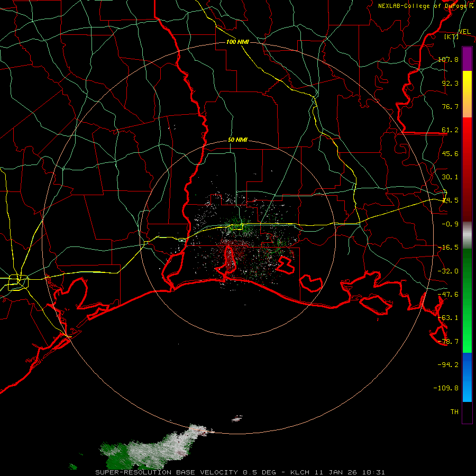The height and width of the screenshot is (476, 476).
Task: Click the 76.7 legend value
Action: click(x=450, y=106)
